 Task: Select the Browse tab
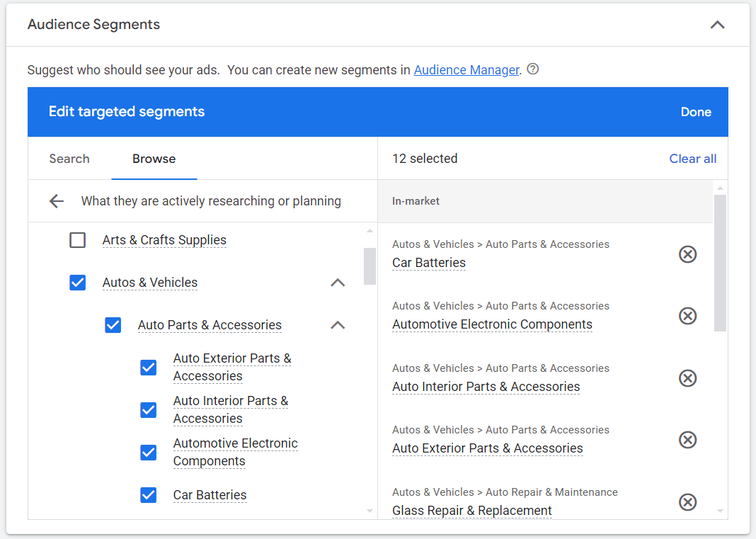pos(154,159)
